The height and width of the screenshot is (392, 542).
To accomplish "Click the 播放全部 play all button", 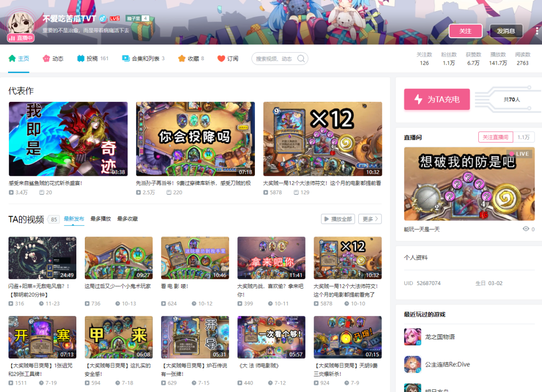I will 338,219.
